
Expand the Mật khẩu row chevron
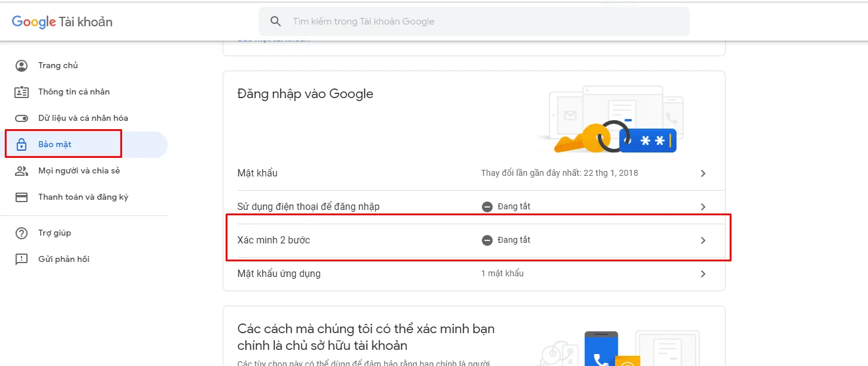tap(703, 173)
